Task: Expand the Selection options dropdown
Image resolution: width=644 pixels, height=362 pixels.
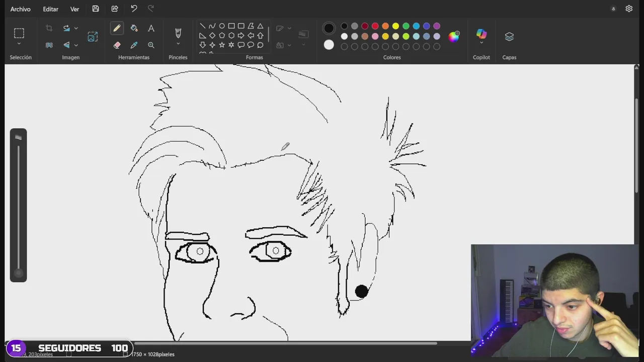Action: 19,44
